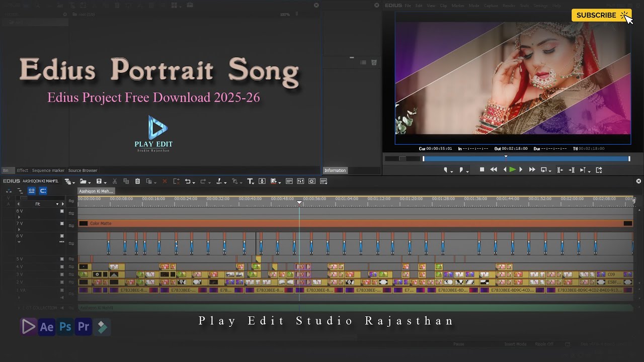
Task: Click the Create Title T icon
Action: (250, 182)
